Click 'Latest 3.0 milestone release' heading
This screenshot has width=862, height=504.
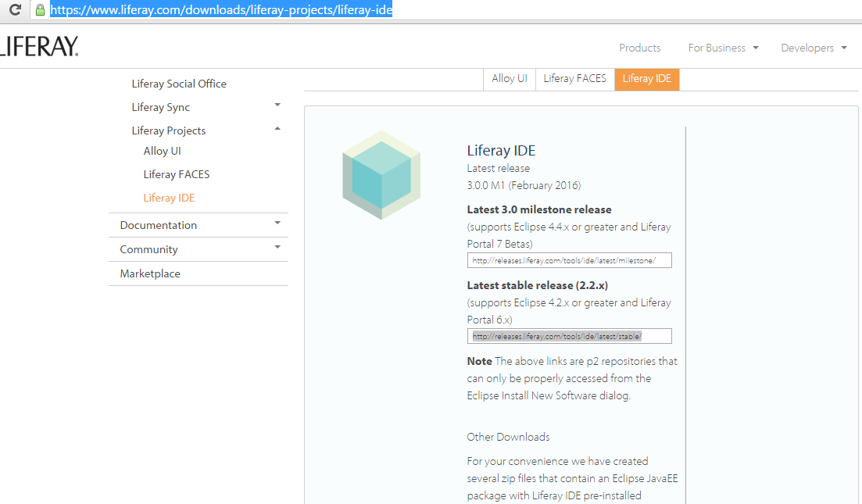[539, 209]
